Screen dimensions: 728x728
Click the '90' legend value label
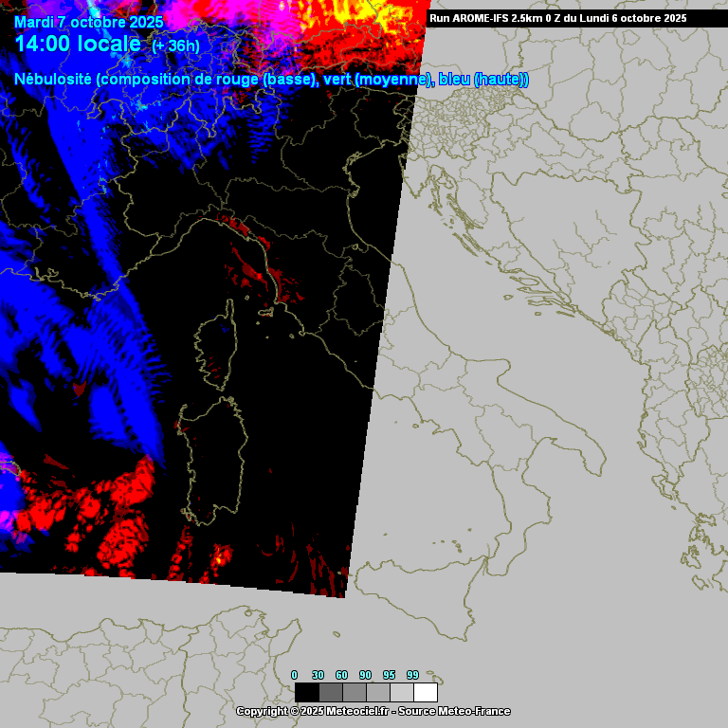[x=365, y=675]
